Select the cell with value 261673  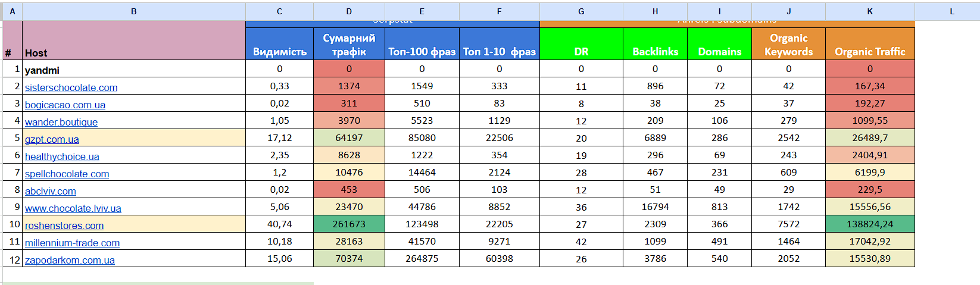349,224
